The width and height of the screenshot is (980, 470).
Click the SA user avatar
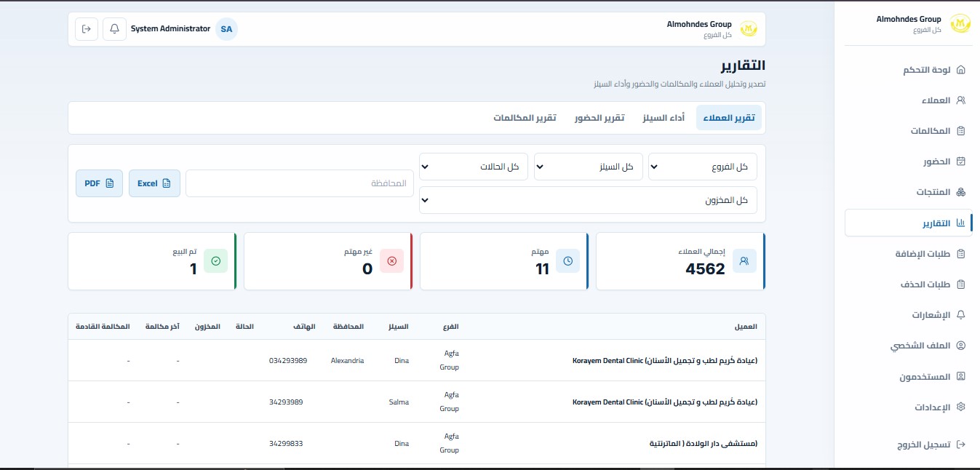[226, 29]
